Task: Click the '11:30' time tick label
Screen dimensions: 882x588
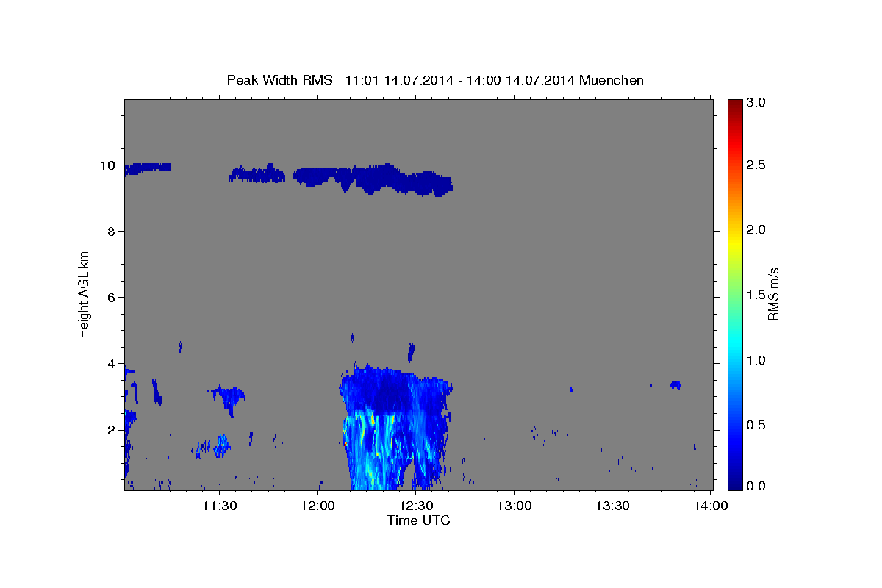Action: (x=220, y=506)
